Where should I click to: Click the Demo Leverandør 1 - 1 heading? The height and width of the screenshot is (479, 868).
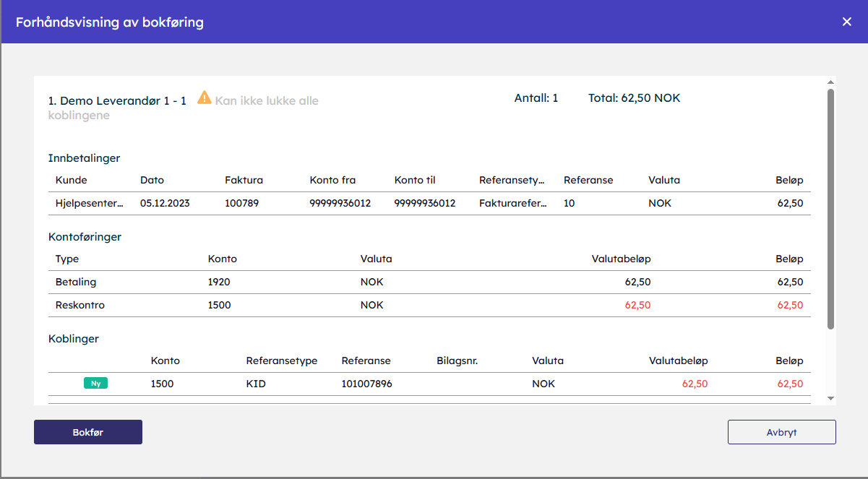[x=117, y=101]
